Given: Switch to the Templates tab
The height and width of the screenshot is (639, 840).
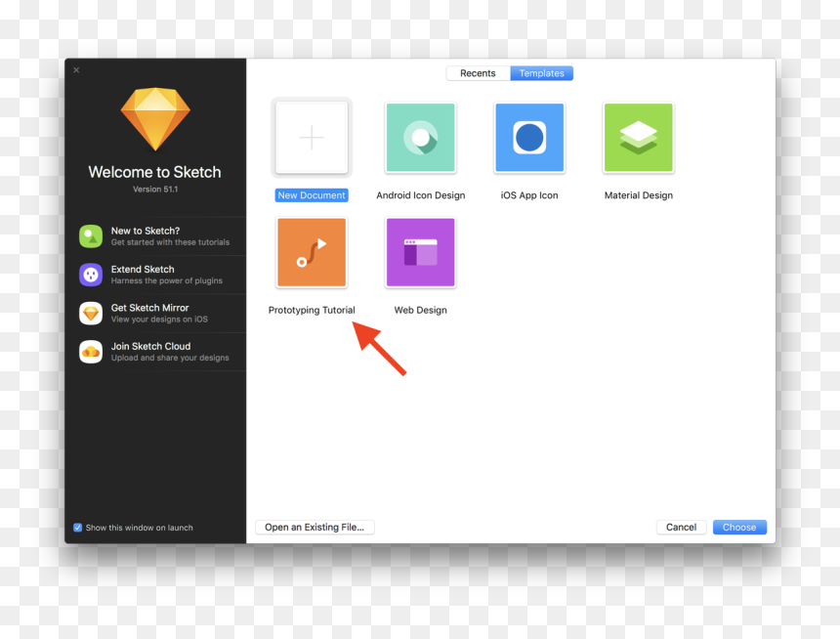Looking at the screenshot, I should [x=542, y=73].
